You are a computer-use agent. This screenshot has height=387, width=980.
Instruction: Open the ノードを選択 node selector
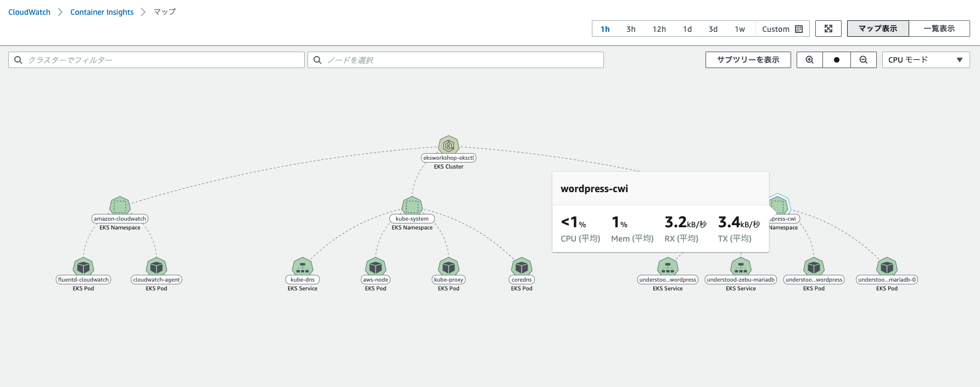(x=456, y=60)
